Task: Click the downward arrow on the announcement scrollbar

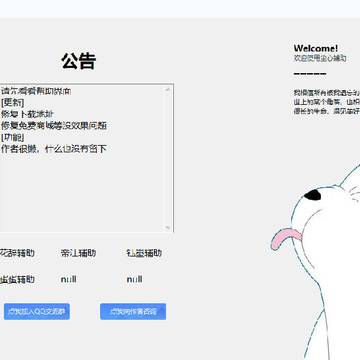Action: (x=168, y=228)
